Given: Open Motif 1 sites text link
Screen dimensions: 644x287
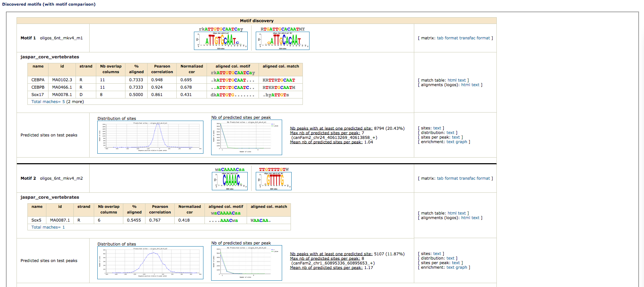Looking at the screenshot, I should [437, 128].
